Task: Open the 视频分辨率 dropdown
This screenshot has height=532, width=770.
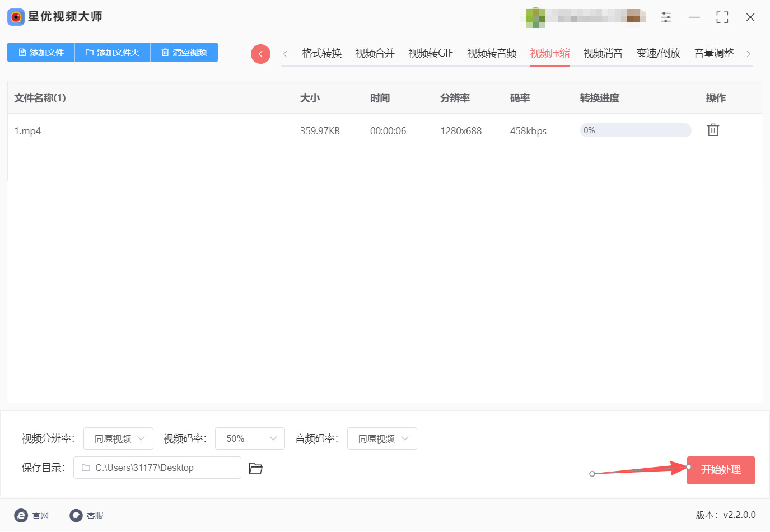Action: click(x=118, y=438)
